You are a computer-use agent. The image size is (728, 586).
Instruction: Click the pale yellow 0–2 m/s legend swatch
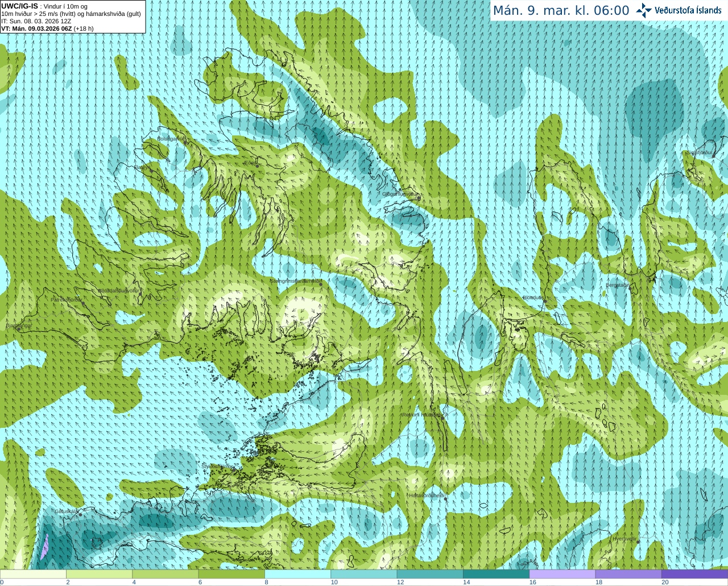pyautogui.click(x=33, y=574)
